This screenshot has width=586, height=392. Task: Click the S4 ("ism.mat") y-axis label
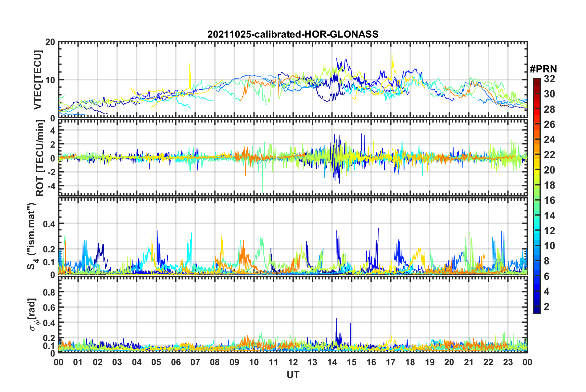(x=33, y=236)
